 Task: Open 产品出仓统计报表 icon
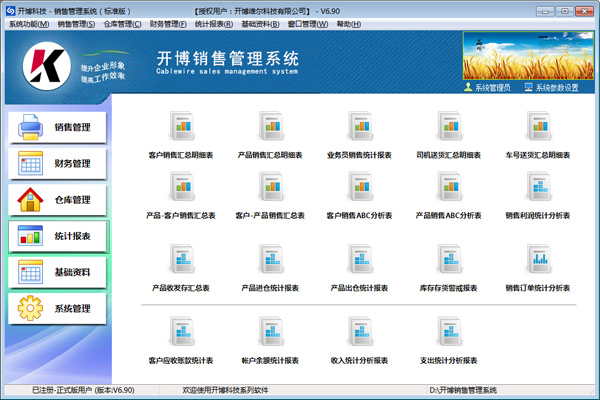[360, 259]
